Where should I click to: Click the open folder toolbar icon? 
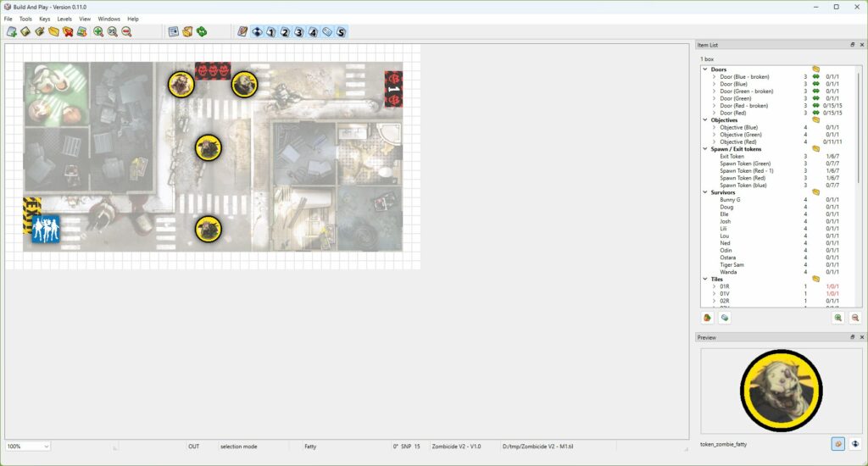pos(53,32)
